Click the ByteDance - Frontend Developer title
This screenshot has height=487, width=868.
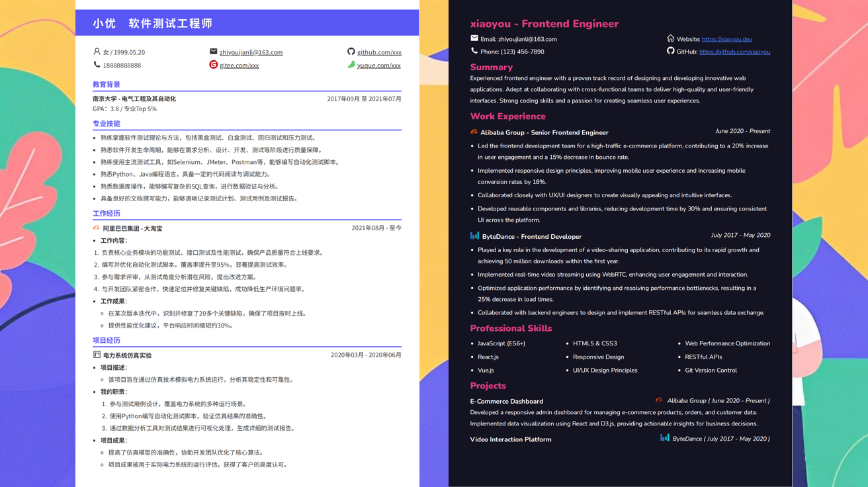pyautogui.click(x=532, y=236)
